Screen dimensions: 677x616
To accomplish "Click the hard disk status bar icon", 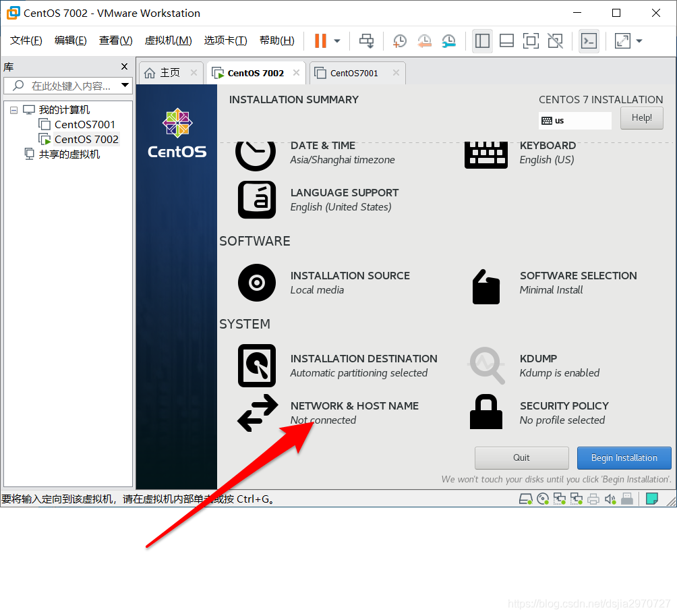I will (525, 499).
